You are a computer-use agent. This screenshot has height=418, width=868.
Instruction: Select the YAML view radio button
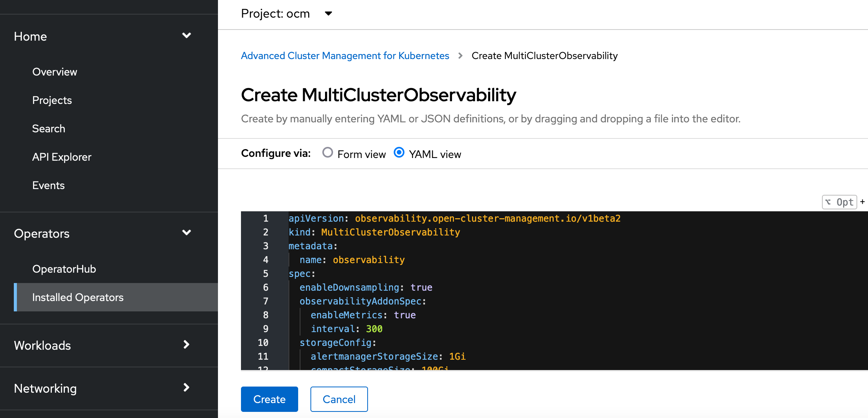coord(399,153)
